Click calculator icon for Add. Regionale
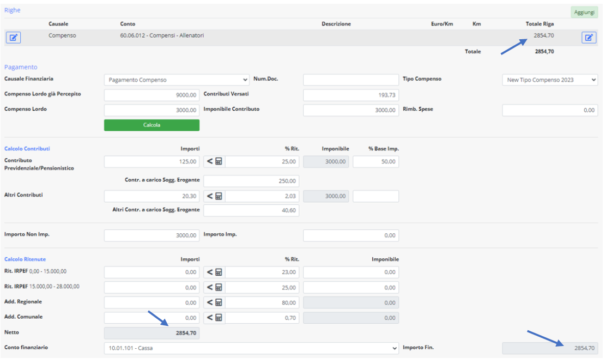The height and width of the screenshot is (364, 606). (x=214, y=302)
